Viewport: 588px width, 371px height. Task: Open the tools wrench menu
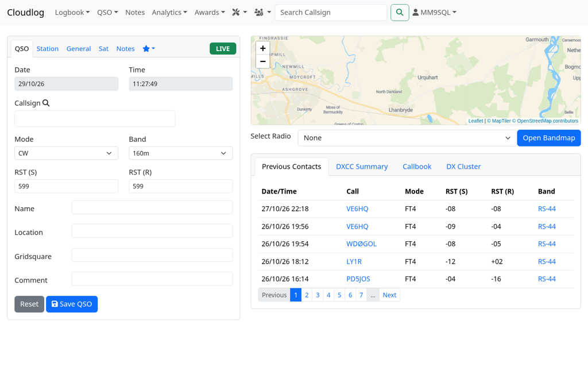tap(239, 13)
